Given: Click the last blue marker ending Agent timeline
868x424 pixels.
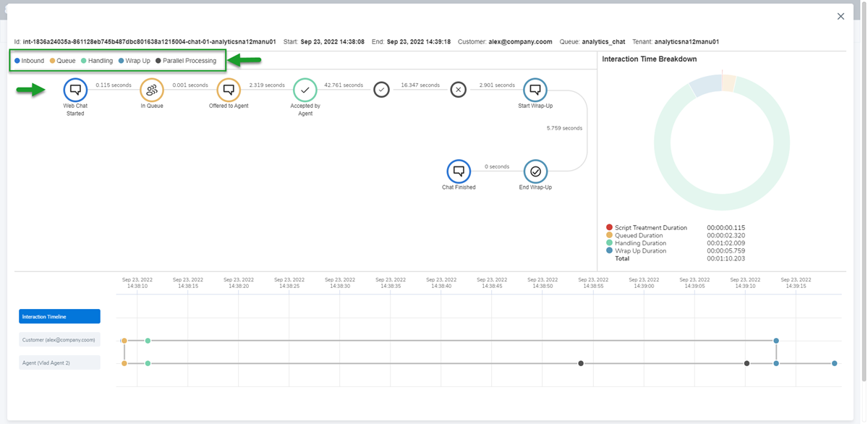Looking at the screenshot, I should point(834,363).
